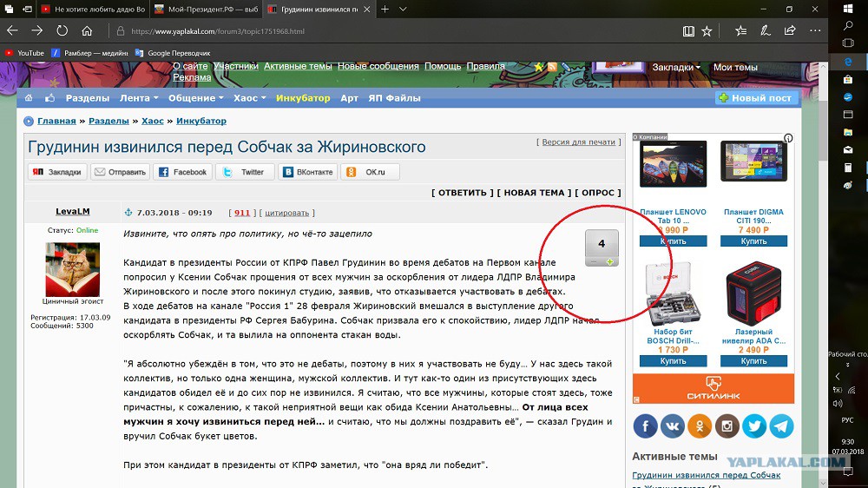
Task: Buy the Планшет DIGMA CITI tablet
Action: coord(753,241)
